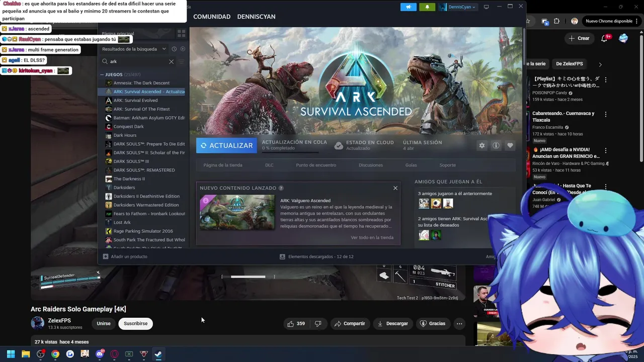This screenshot has width=644, height=362.
Task: Open Steam notifications bell
Action: (427, 7)
